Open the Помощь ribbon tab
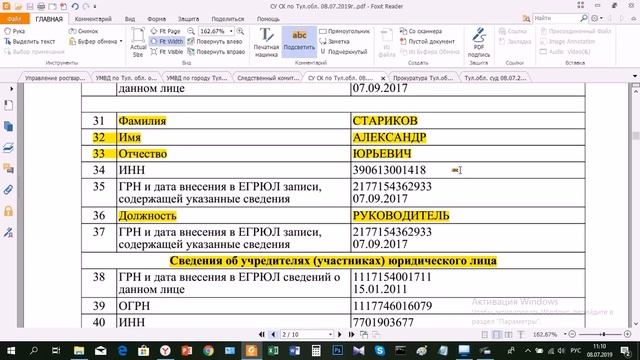 coord(268,19)
